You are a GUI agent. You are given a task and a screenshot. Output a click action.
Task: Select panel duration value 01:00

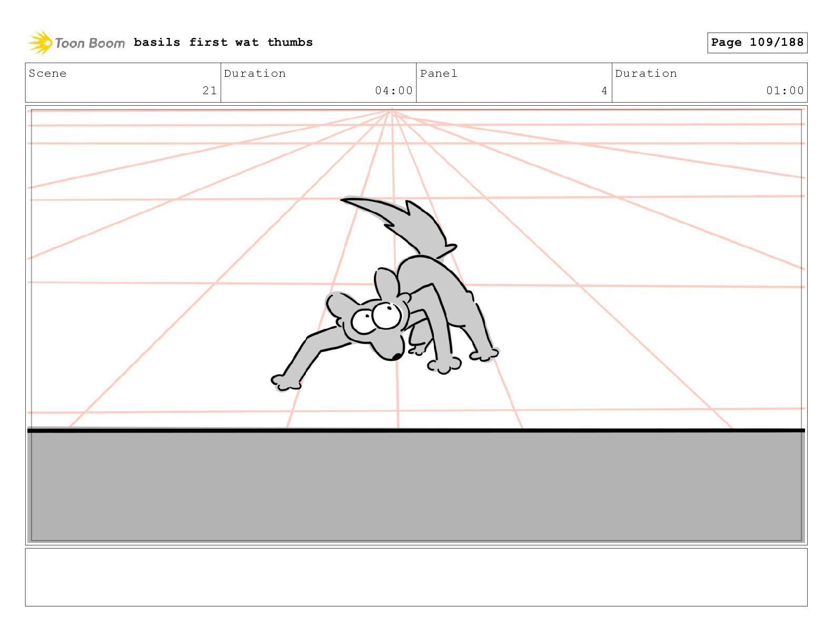pos(785,90)
